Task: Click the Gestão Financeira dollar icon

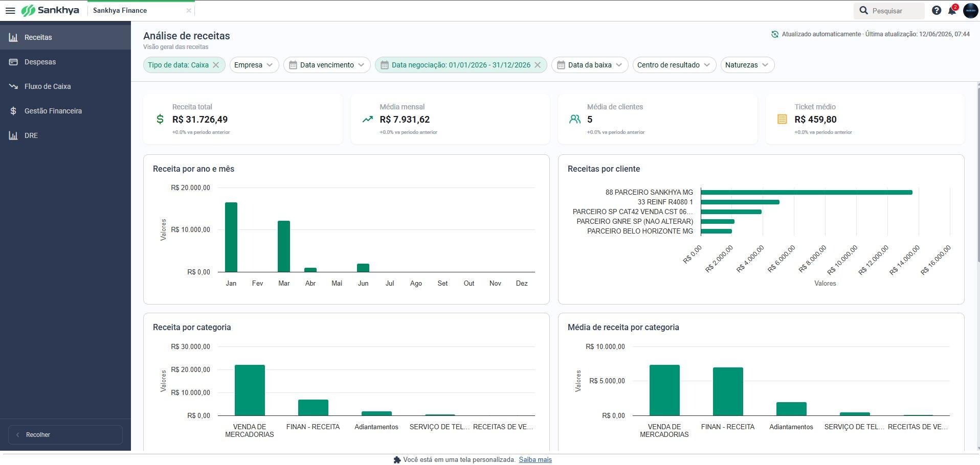Action: [13, 111]
